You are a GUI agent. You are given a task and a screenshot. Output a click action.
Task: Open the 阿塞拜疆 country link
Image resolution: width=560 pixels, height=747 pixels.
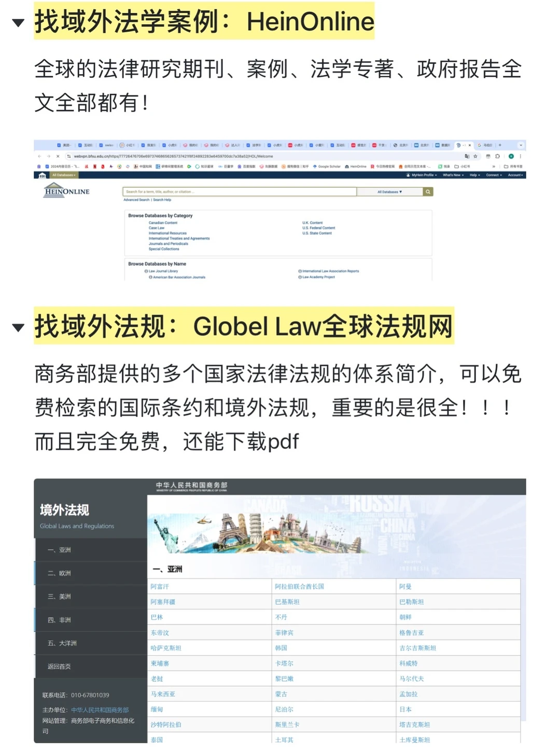[x=163, y=602]
